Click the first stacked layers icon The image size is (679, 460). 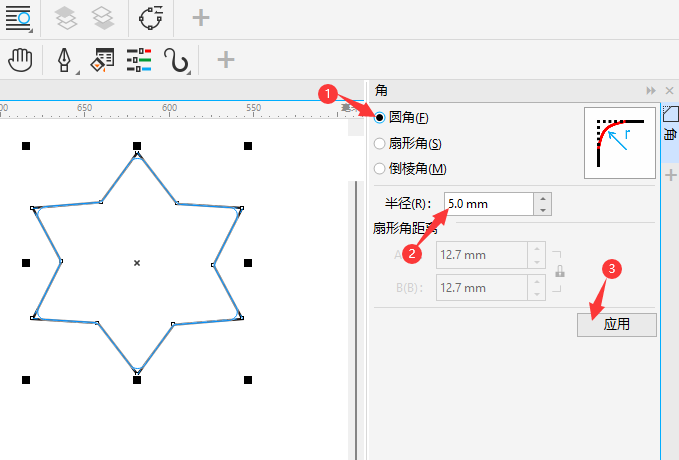tap(65, 18)
